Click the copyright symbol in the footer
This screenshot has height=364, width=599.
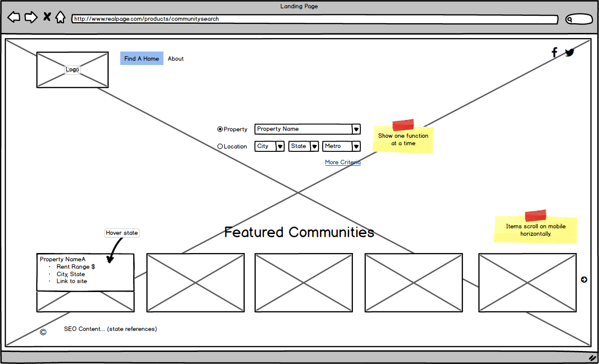[43, 331]
